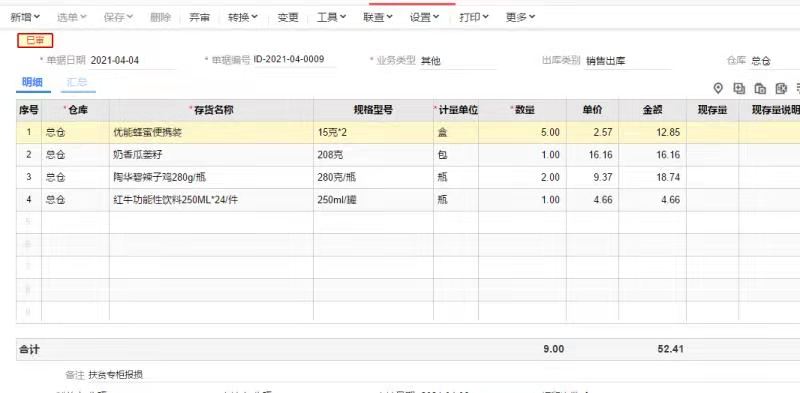
Task: Open the 选单 dropdown menu
Action: coord(71,17)
